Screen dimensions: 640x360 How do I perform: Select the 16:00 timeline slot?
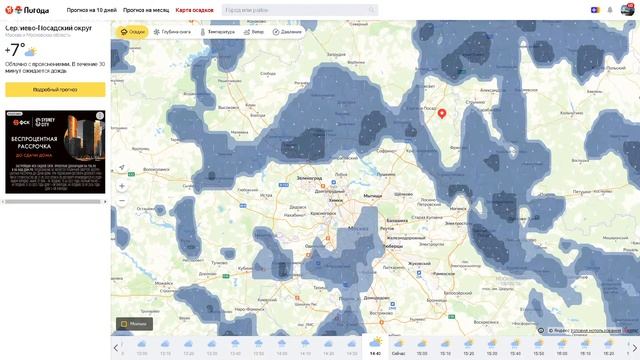(x=562, y=347)
